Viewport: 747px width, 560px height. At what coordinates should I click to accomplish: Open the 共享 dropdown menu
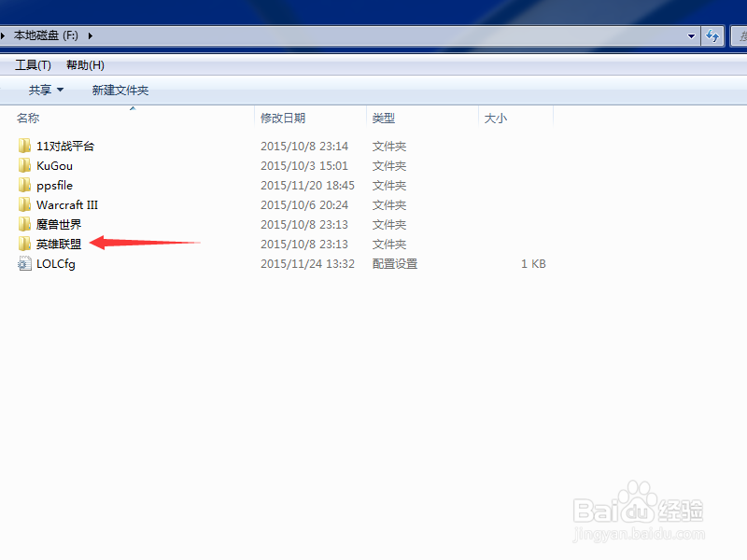point(46,90)
